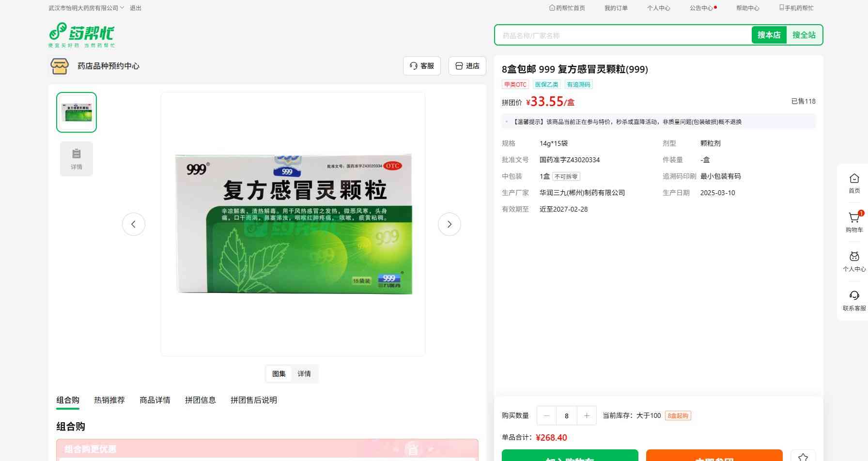Show previous product image with left arrow
This screenshot has width=868, height=461.
coord(134,224)
